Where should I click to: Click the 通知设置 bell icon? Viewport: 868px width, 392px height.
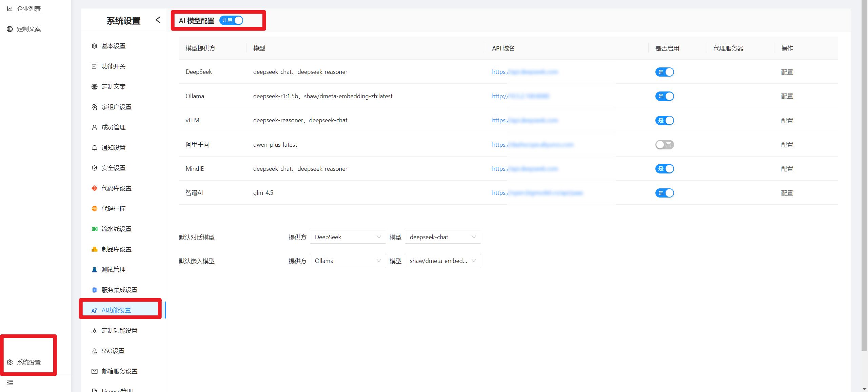point(94,148)
